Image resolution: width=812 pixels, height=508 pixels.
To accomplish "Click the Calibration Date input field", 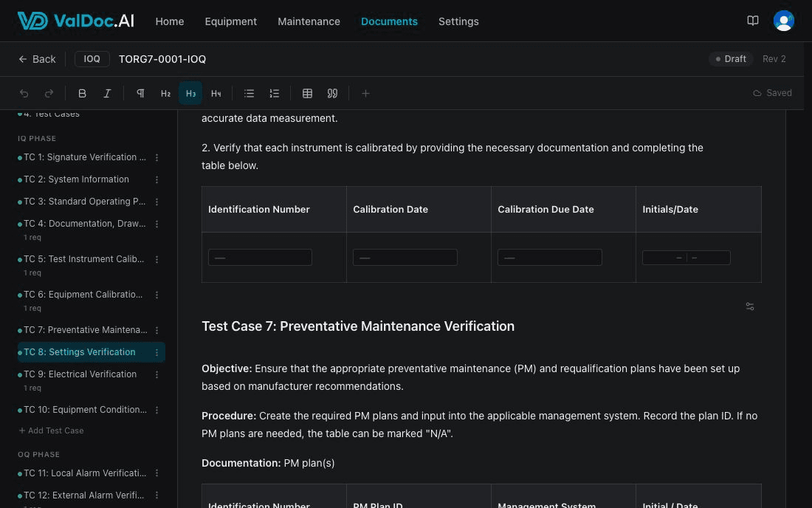I will 405,258.
